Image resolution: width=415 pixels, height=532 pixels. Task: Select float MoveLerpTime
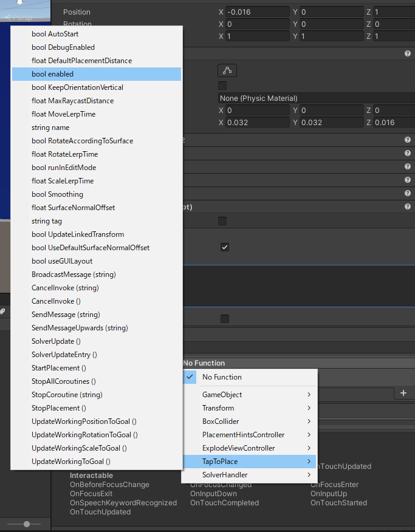click(97, 114)
